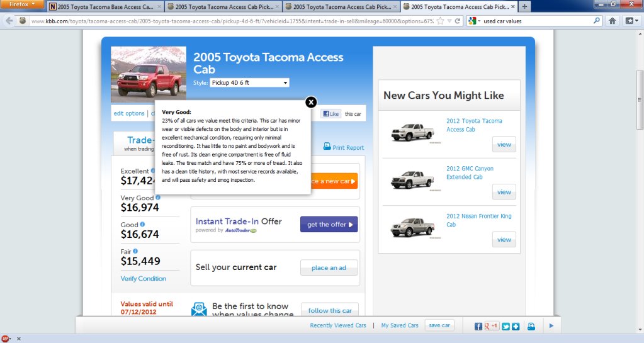Click the blue arrow at bottom bar end
This screenshot has height=343, width=644.
551,326
